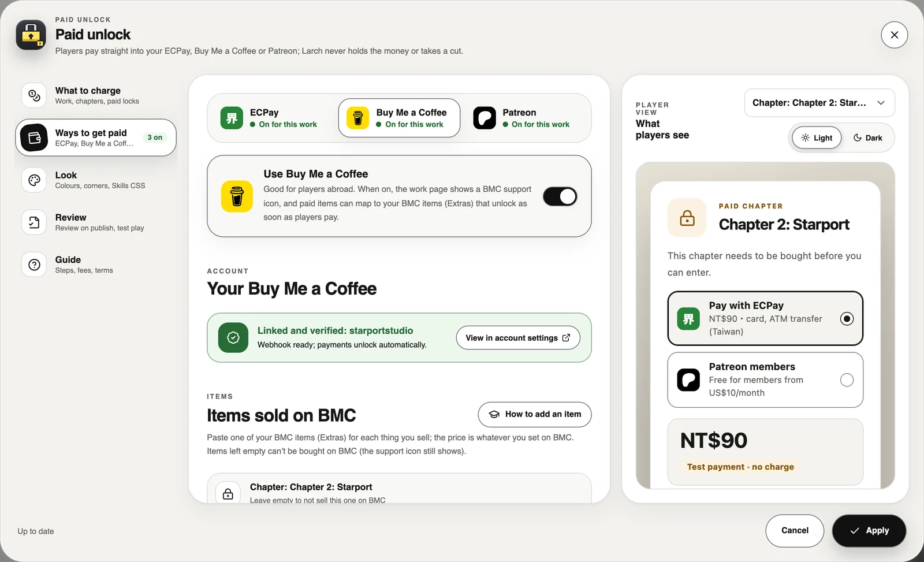Click the paid chapter padlock icon in preview
Image resolution: width=924 pixels, height=562 pixels.
point(687,218)
